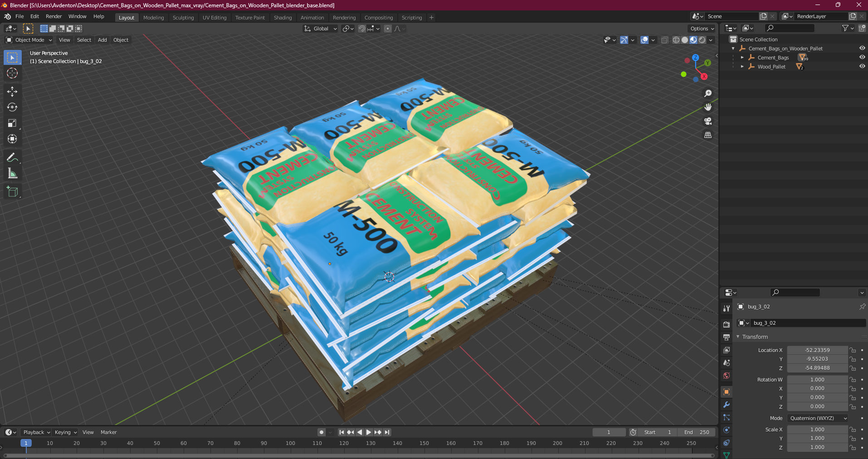Click the Location X value field
The height and width of the screenshot is (459, 868).
click(x=817, y=350)
